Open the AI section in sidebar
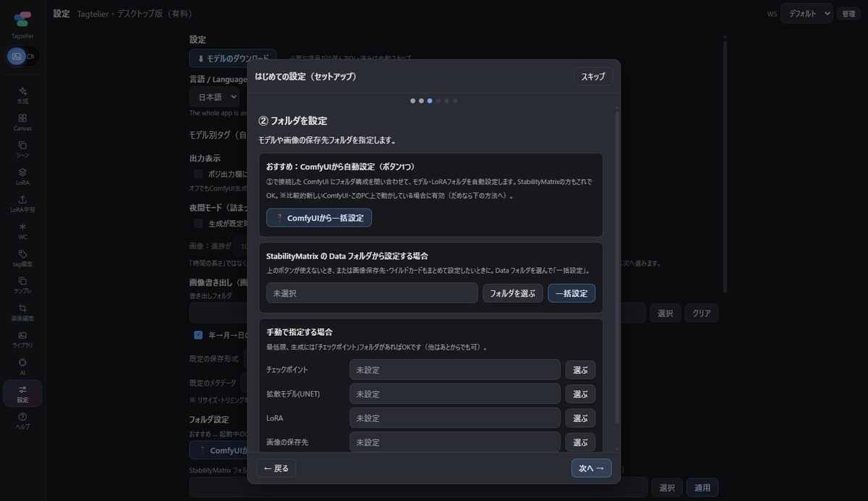 point(22,366)
